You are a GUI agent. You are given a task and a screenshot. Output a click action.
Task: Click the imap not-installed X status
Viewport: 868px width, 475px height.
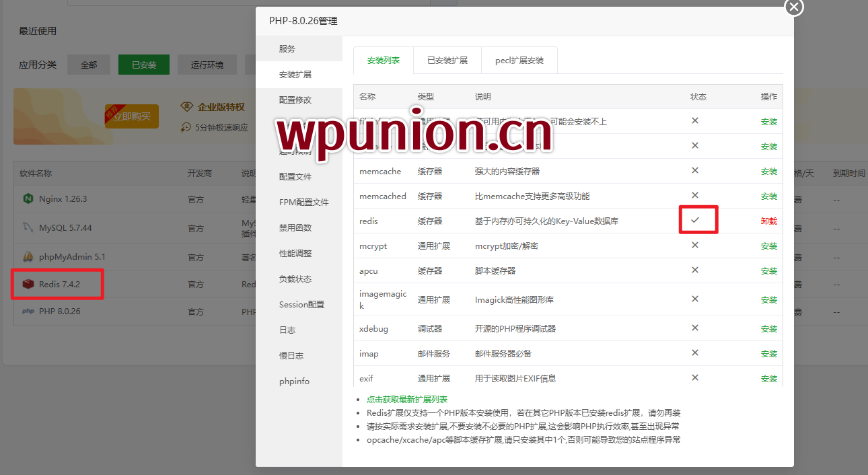point(695,353)
